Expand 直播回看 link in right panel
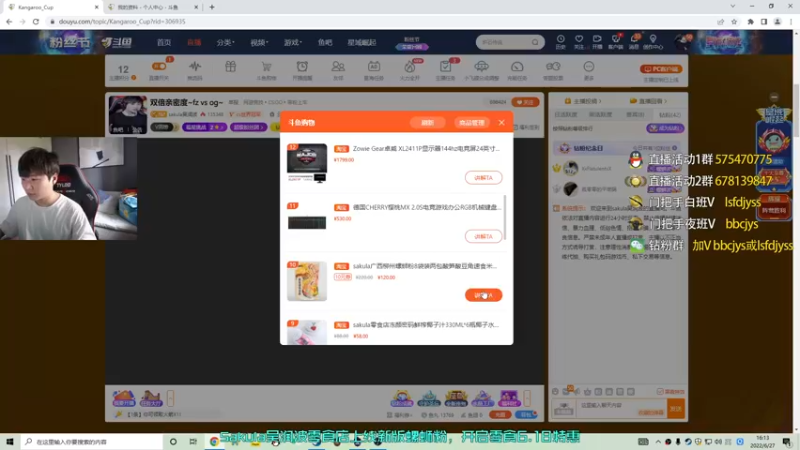800x450 pixels. (x=648, y=101)
